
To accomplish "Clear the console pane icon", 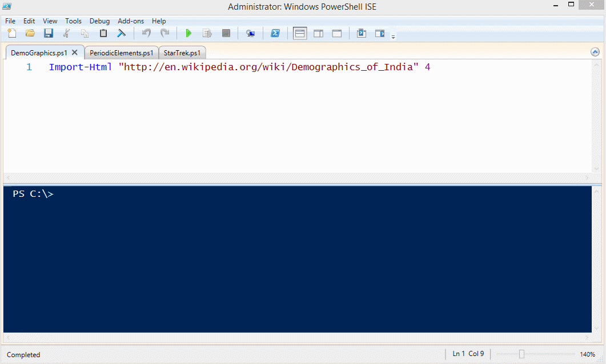I will coord(121,34).
